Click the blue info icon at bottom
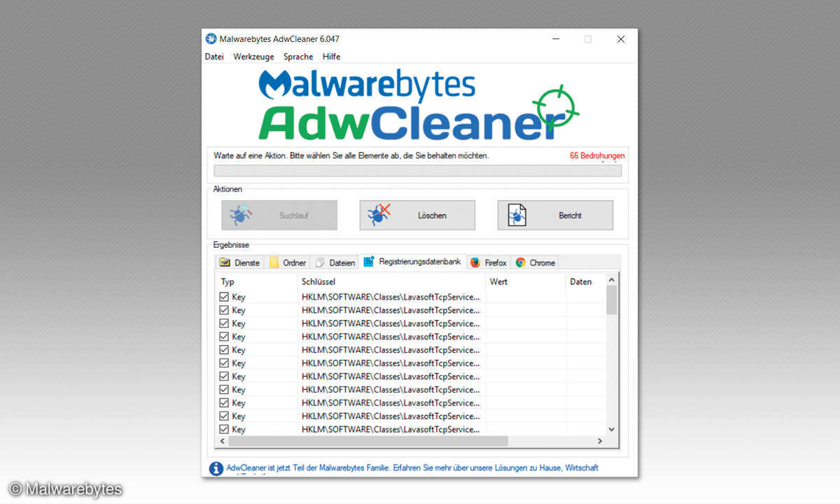The height and width of the screenshot is (504, 840). coord(216,469)
